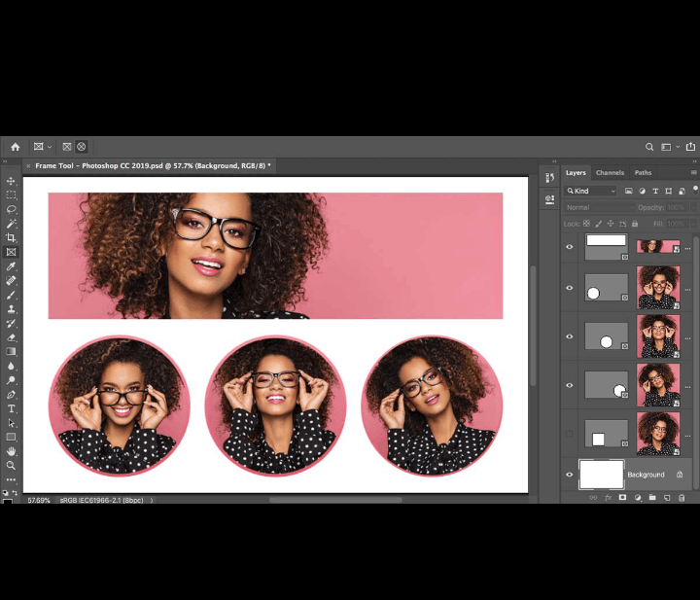This screenshot has height=600, width=700.
Task: Pick the Type tool
Action: (11, 408)
